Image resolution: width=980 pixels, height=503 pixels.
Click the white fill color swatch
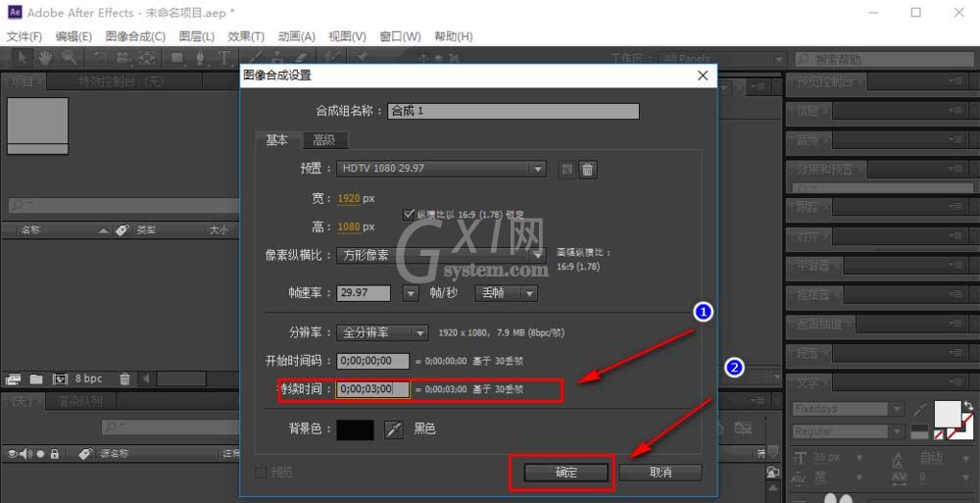pyautogui.click(x=948, y=412)
